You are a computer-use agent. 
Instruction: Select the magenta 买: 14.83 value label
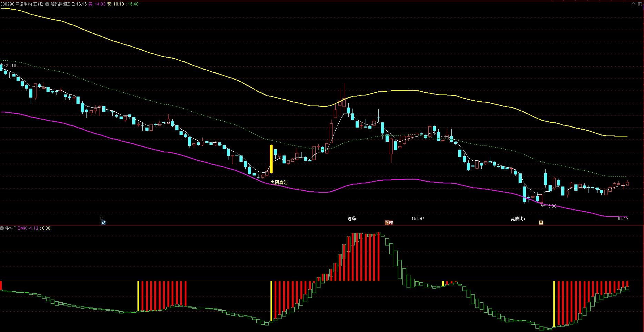(x=97, y=4)
